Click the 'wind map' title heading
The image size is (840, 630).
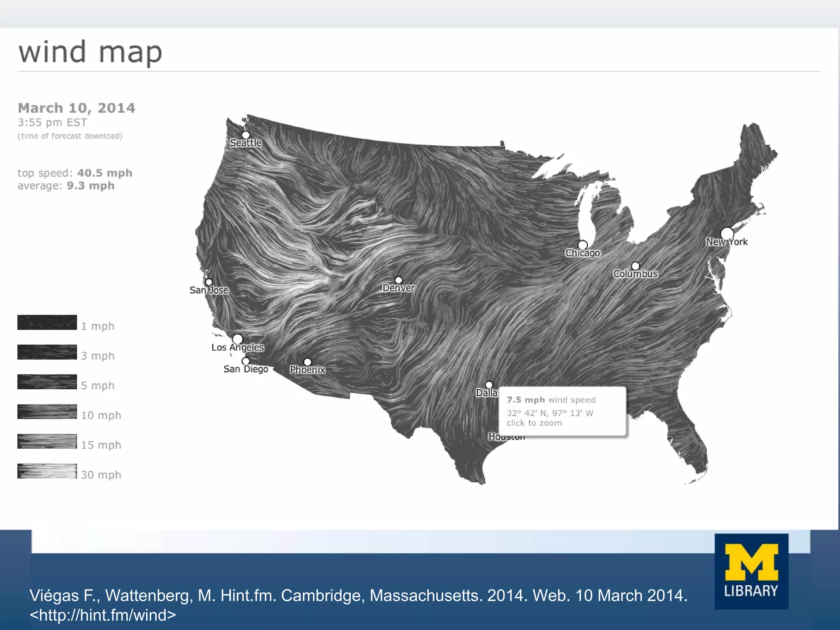[90, 52]
